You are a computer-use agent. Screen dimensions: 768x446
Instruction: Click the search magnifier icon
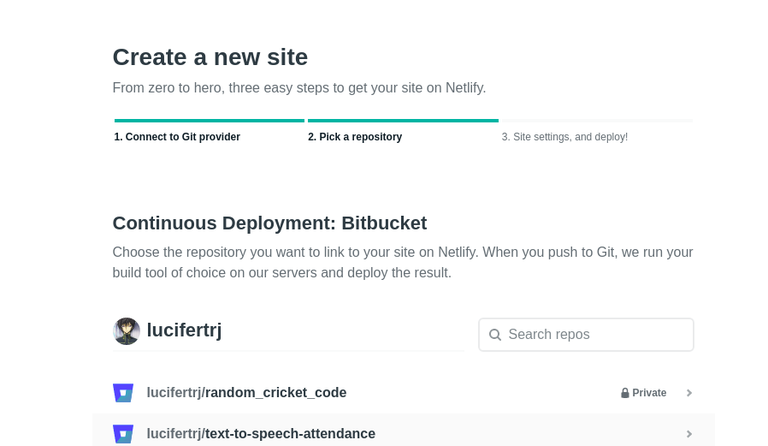(495, 335)
